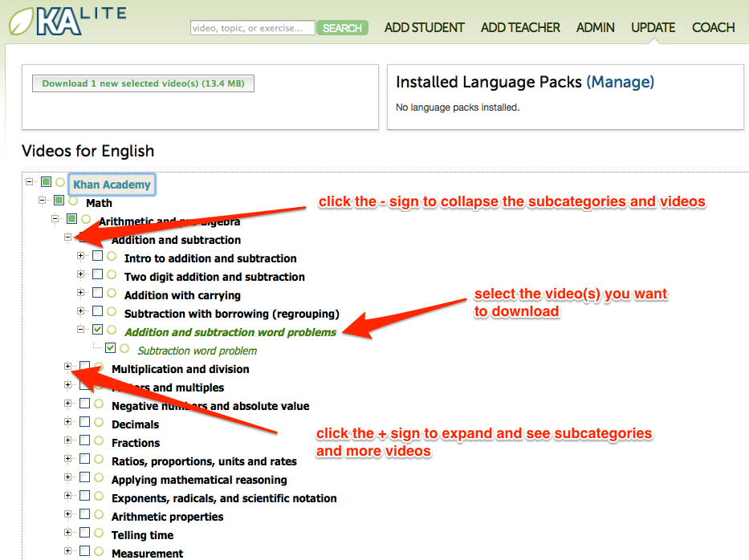
Task: Collapse the Addition and subtraction node
Action: pos(67,237)
